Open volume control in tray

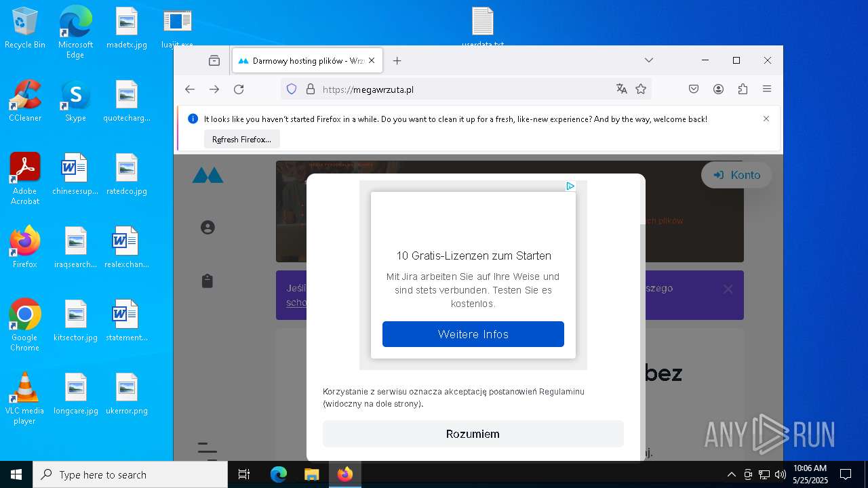click(x=781, y=474)
